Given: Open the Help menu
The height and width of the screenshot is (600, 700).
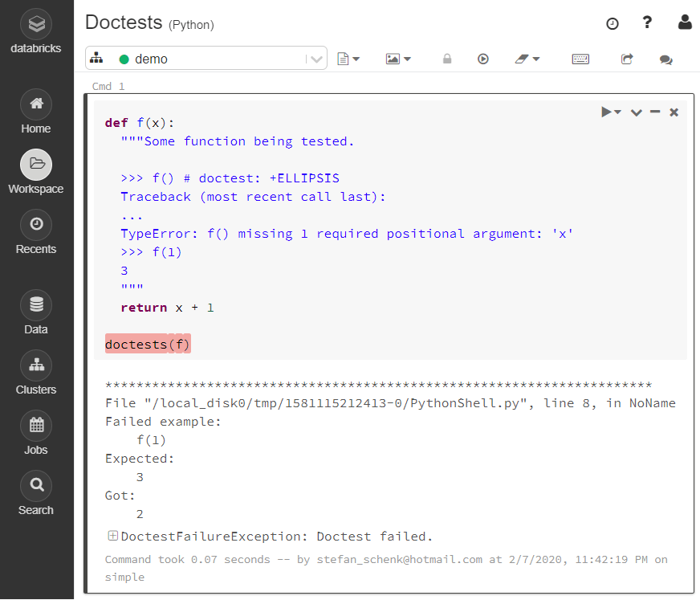Looking at the screenshot, I should pos(647,22).
